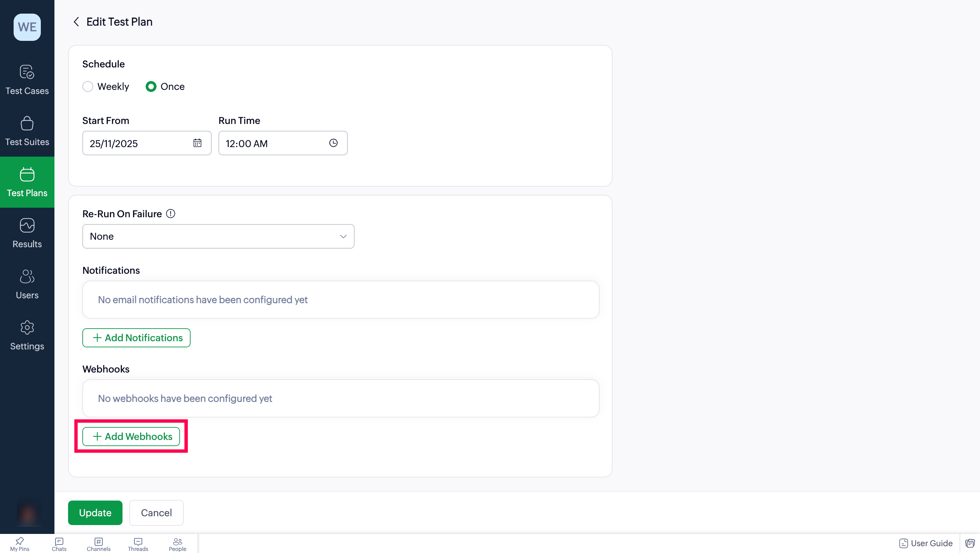980x553 pixels.
Task: Select the Weekly schedule radio button
Action: tap(87, 86)
